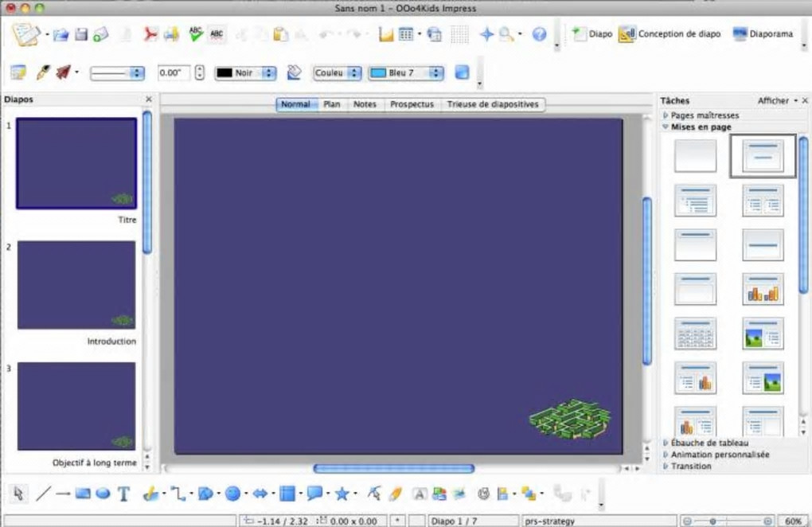Image resolution: width=812 pixels, height=527 pixels.
Task: Choose the title slide layout
Action: [x=763, y=156]
